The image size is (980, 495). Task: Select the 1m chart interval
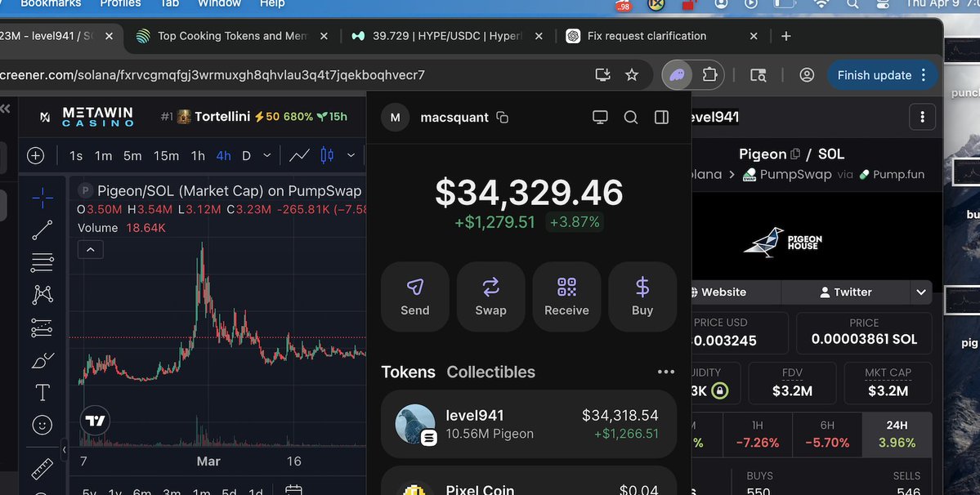pyautogui.click(x=103, y=155)
